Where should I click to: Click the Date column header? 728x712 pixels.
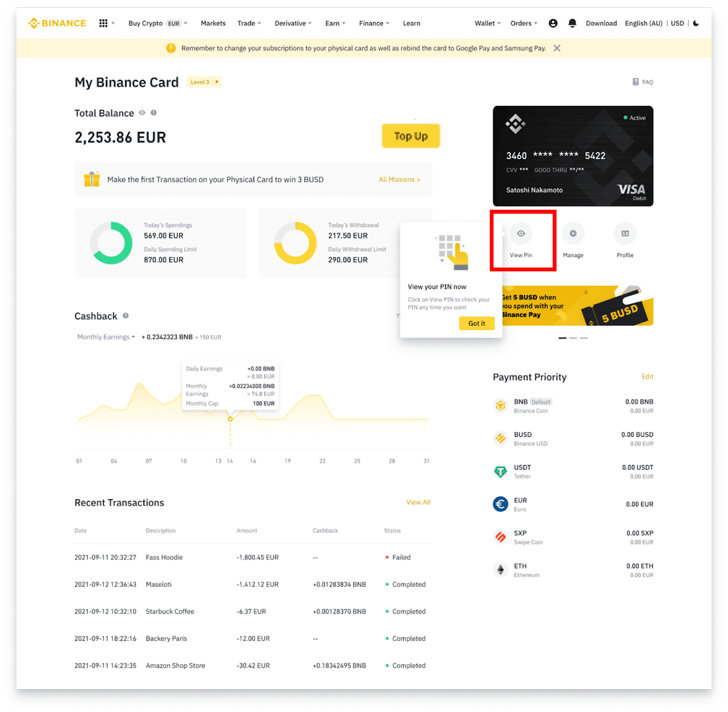pyautogui.click(x=81, y=531)
